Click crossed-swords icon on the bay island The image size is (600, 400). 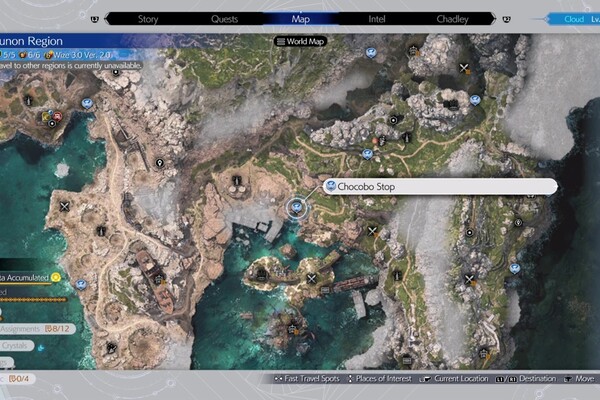click(x=311, y=279)
